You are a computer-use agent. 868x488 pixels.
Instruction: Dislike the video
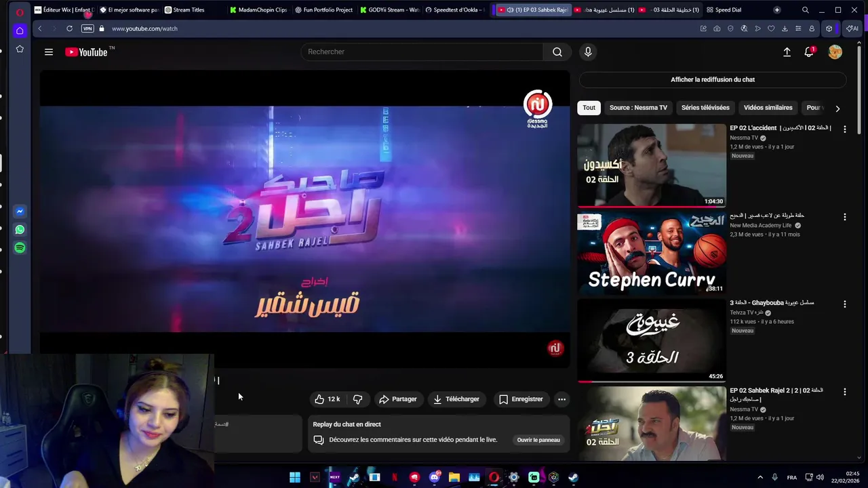357,399
